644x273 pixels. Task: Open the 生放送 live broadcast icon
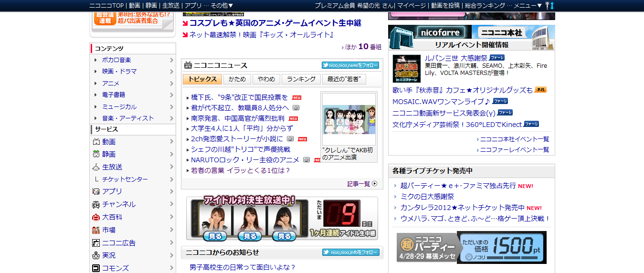pyautogui.click(x=96, y=167)
